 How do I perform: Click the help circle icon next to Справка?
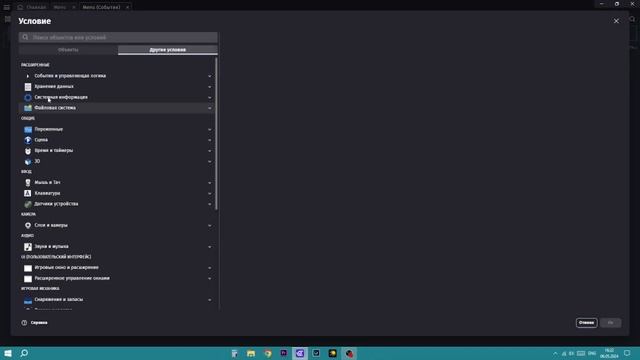pos(24,322)
